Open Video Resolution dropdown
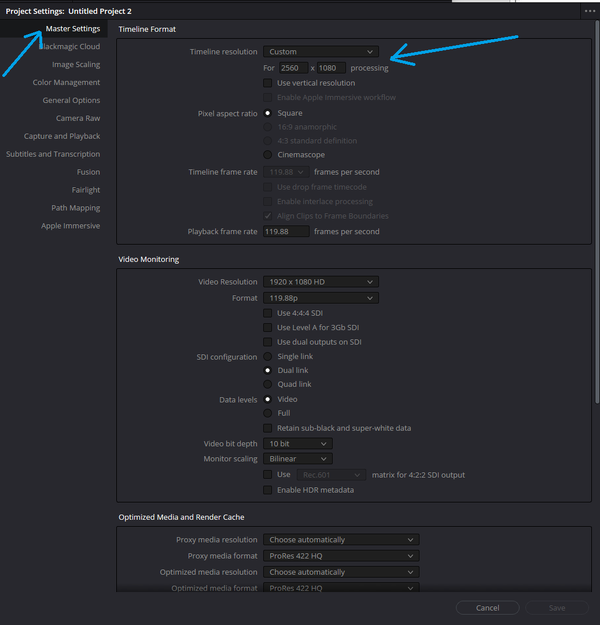This screenshot has width=600, height=625. [320, 282]
